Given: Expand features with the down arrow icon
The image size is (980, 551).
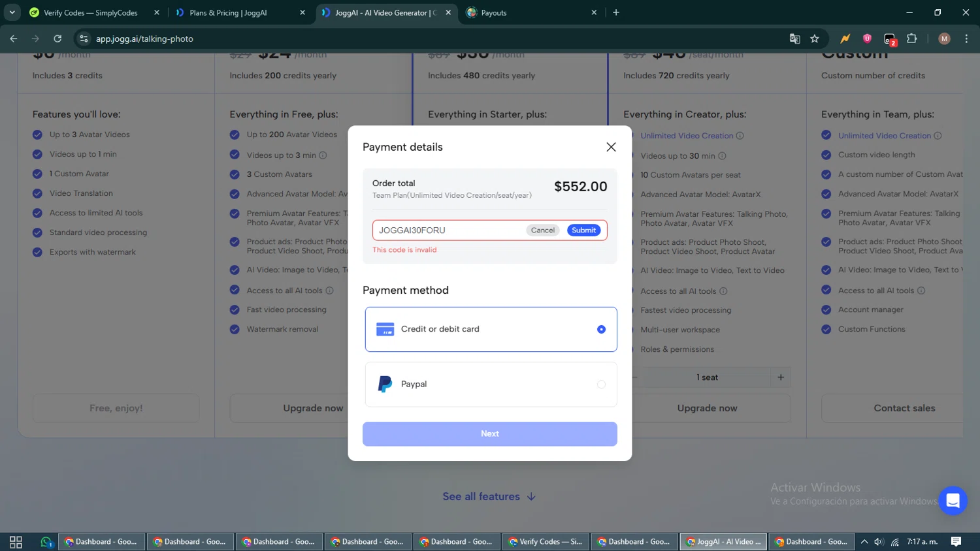Looking at the screenshot, I should pos(531,496).
